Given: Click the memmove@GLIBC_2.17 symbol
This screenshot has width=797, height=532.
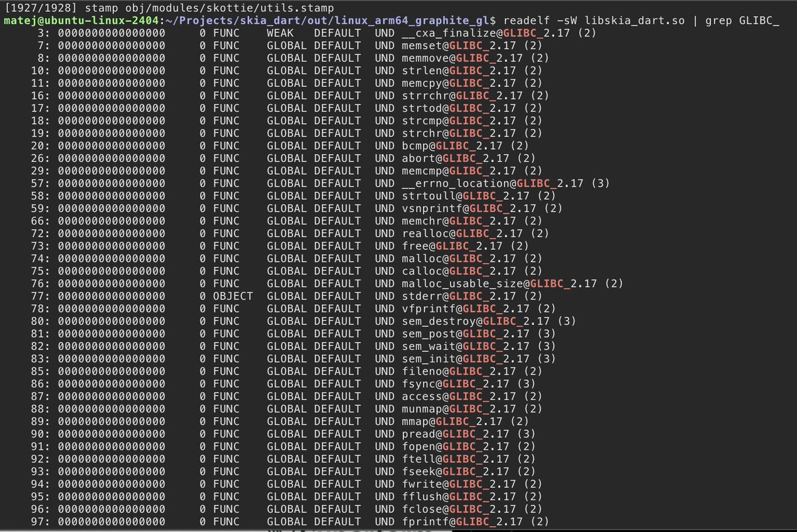Looking at the screenshot, I should click(462, 58).
